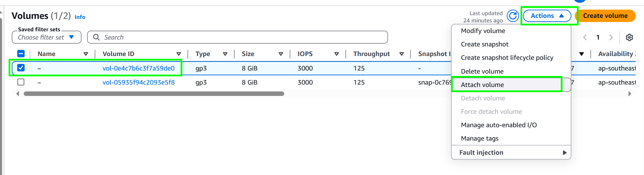Sort by Name column arrow
644x175 pixels.
pyautogui.click(x=86, y=54)
